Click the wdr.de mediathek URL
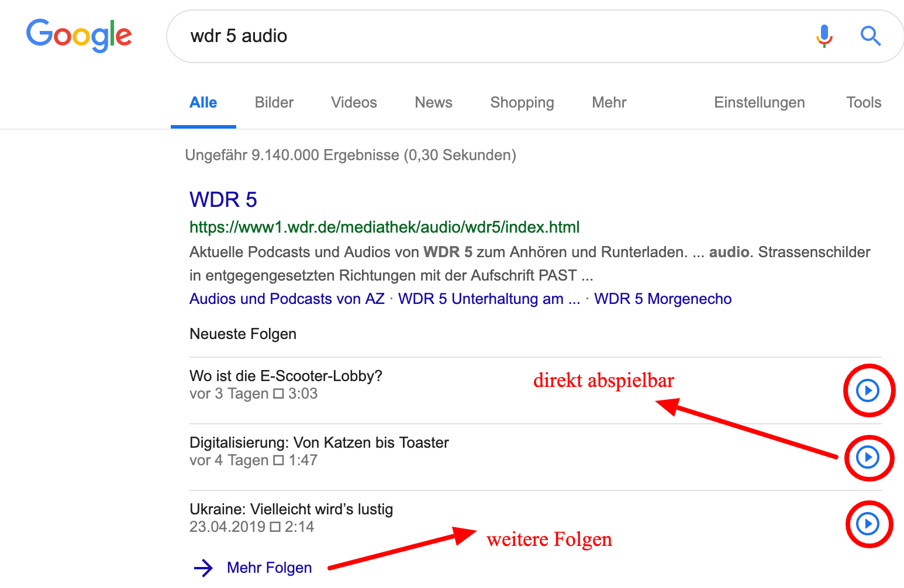Viewport: 904px width, 588px height. 385,227
